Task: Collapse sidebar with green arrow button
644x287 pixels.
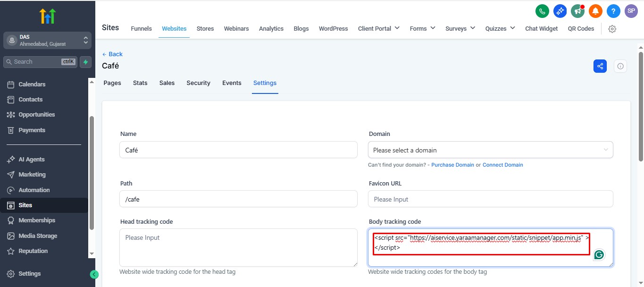Action: [94, 274]
